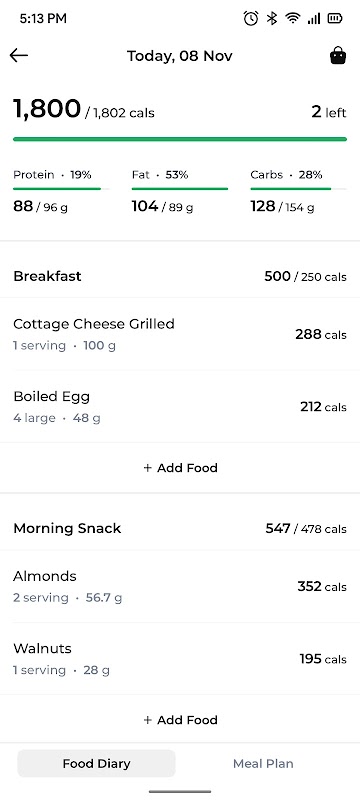The image size is (360, 800).
Task: Tap the Protein macro progress bar
Action: [61, 189]
